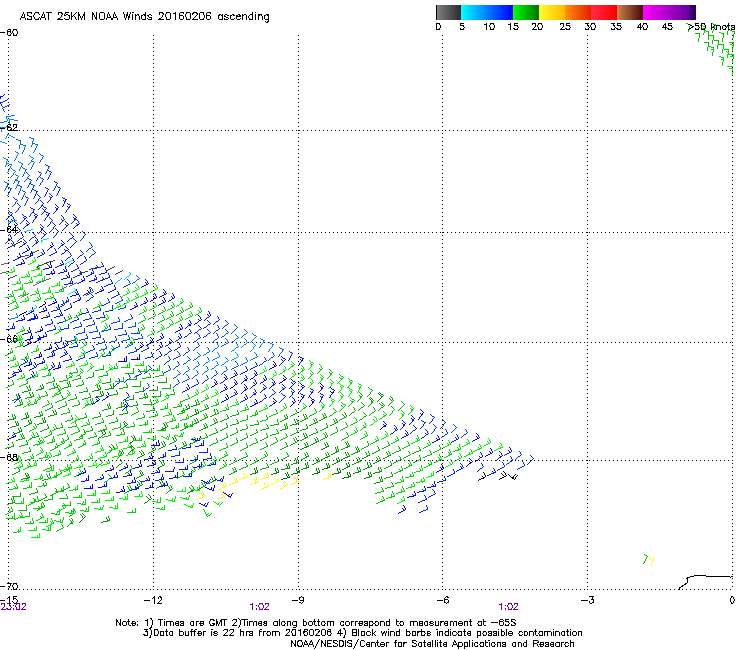This screenshot has width=740, height=650.
Task: Click the purple 23:02 time label
Action: pyautogui.click(x=14, y=607)
